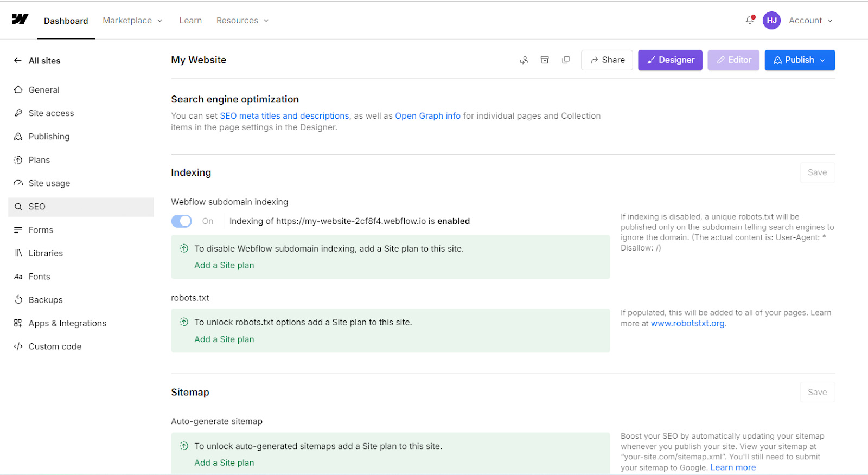
Task: Toggle Webflow subdomain indexing switch
Action: [182, 221]
